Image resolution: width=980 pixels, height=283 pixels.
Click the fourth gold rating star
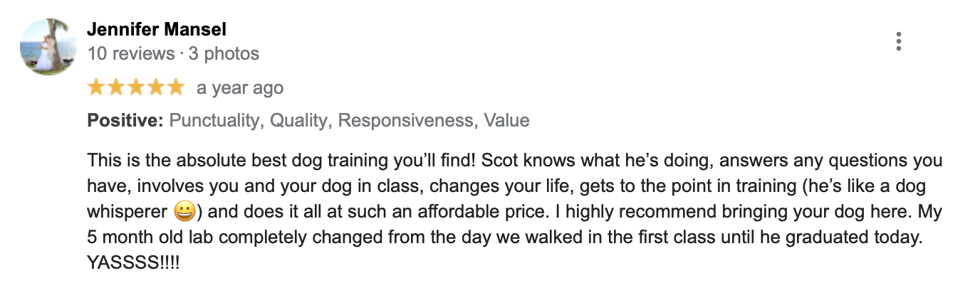tap(155, 87)
